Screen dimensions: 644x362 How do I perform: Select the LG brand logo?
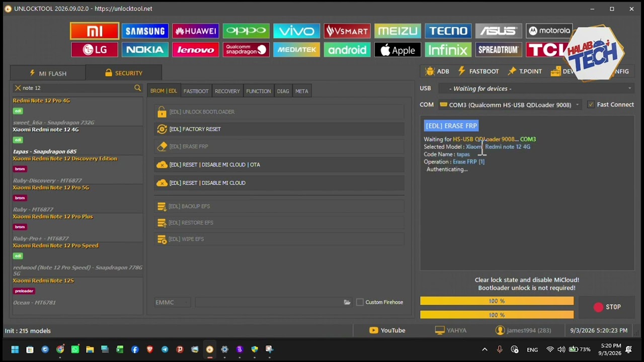pos(95,50)
